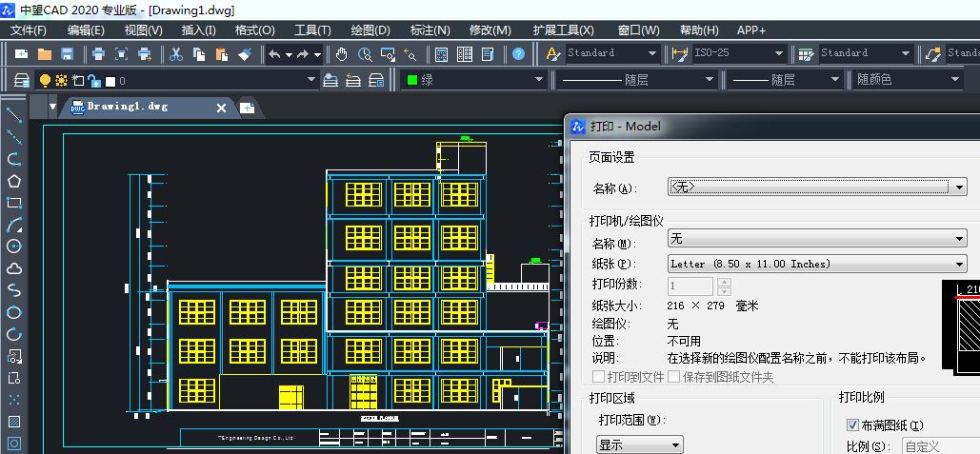Click the Print icon in the toolbar
This screenshot has width=980, height=454.
click(x=98, y=54)
